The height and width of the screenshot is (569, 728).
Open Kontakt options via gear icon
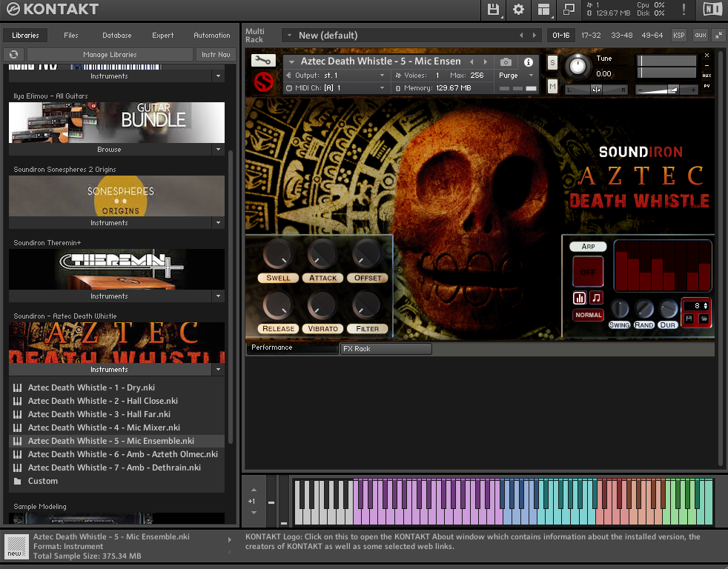coord(518,10)
